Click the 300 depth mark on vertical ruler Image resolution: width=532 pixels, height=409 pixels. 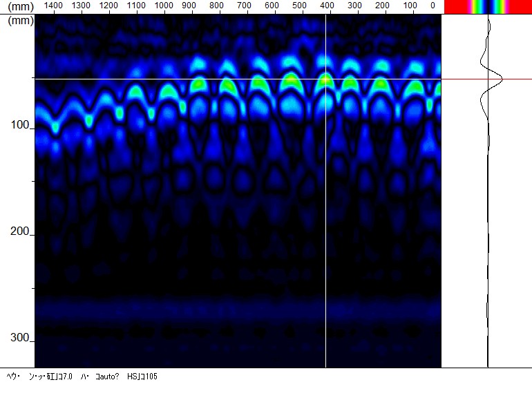click(19, 337)
